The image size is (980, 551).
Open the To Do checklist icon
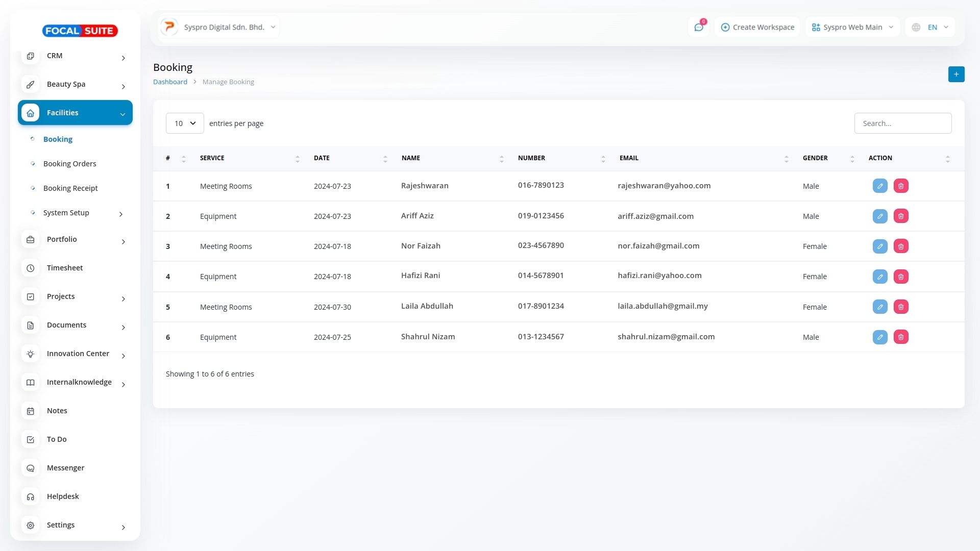pos(31,440)
